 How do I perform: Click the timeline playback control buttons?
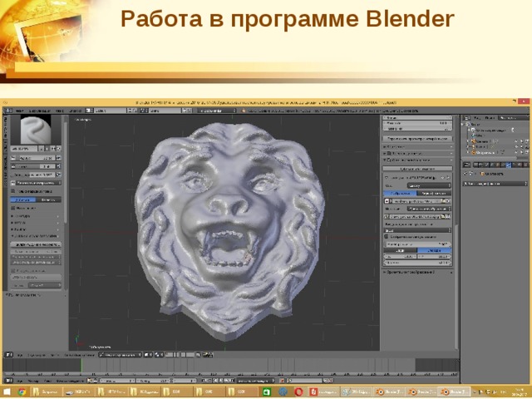pos(219,381)
